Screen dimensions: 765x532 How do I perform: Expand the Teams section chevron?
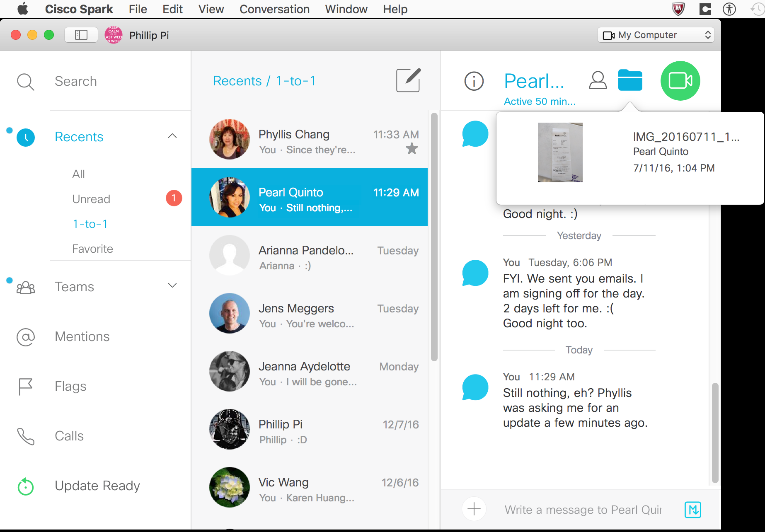pyautogui.click(x=172, y=285)
